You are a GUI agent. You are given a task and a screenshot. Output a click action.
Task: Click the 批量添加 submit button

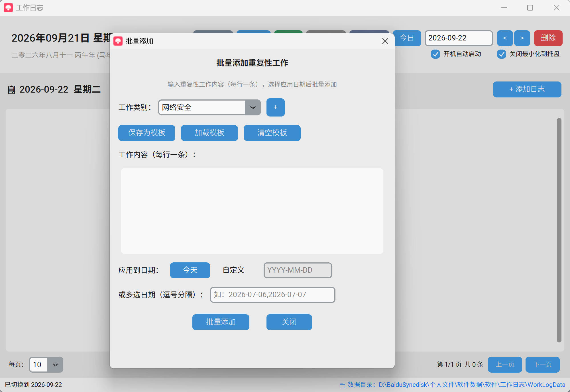(221, 322)
